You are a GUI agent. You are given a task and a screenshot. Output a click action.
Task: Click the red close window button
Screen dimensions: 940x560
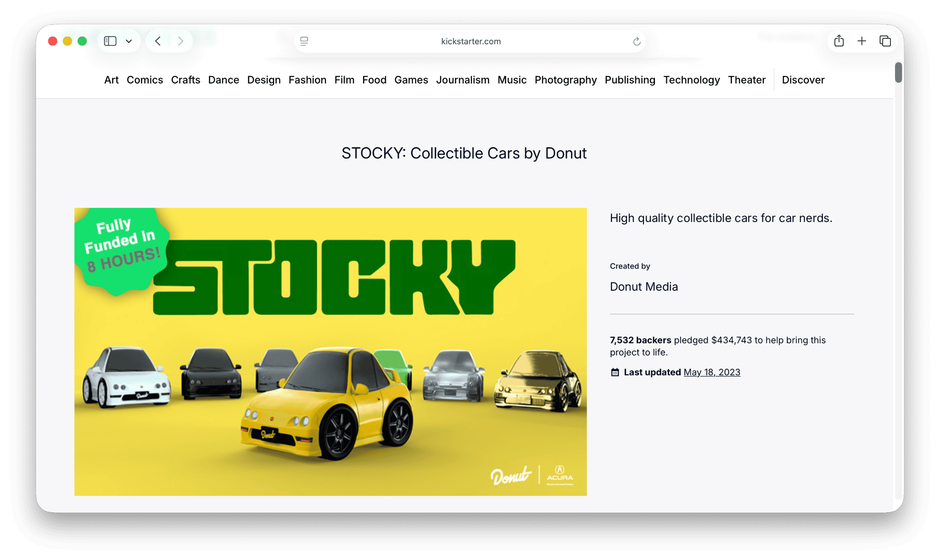(x=53, y=41)
